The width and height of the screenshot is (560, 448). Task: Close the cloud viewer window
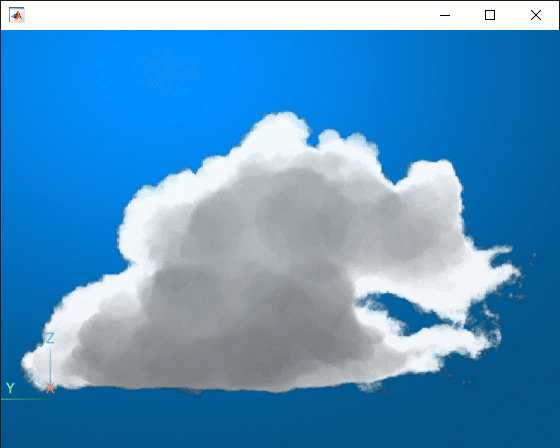[536, 15]
